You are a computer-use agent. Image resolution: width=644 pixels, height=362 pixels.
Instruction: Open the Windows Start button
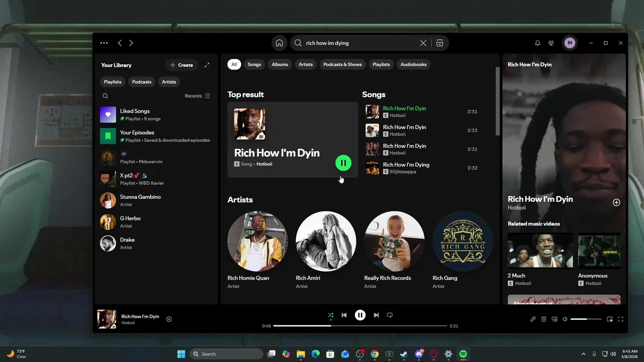click(x=181, y=354)
